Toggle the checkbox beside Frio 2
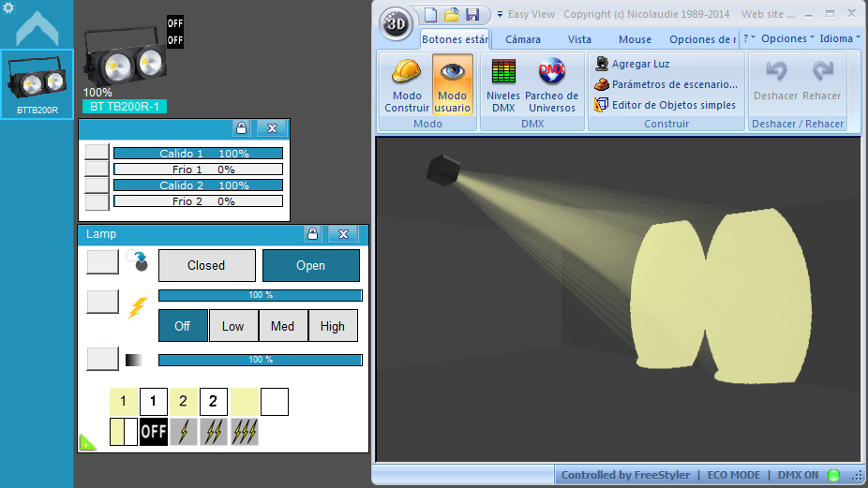868x488 pixels. 97,201
